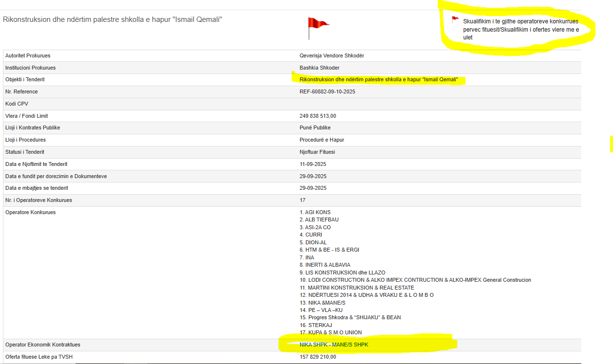The image size is (613, 364).
Task: Click the winning bid amount 157 829 210,00
Action: (x=317, y=357)
